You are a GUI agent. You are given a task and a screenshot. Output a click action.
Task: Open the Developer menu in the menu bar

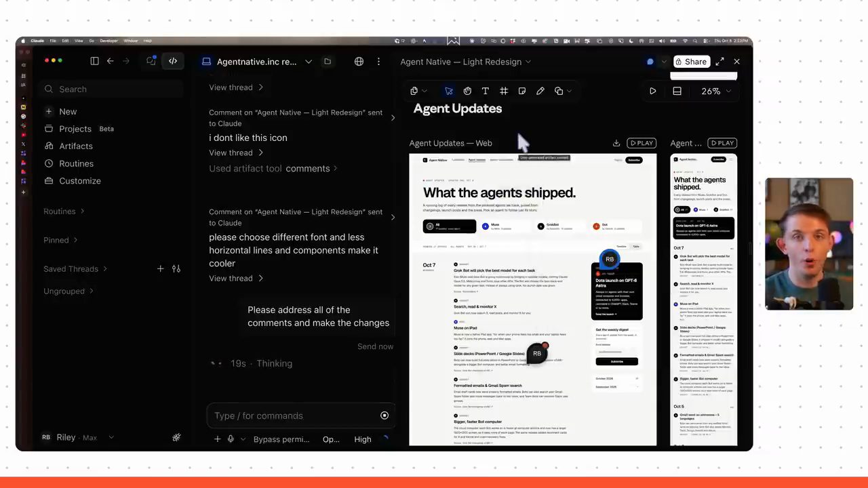[109, 41]
